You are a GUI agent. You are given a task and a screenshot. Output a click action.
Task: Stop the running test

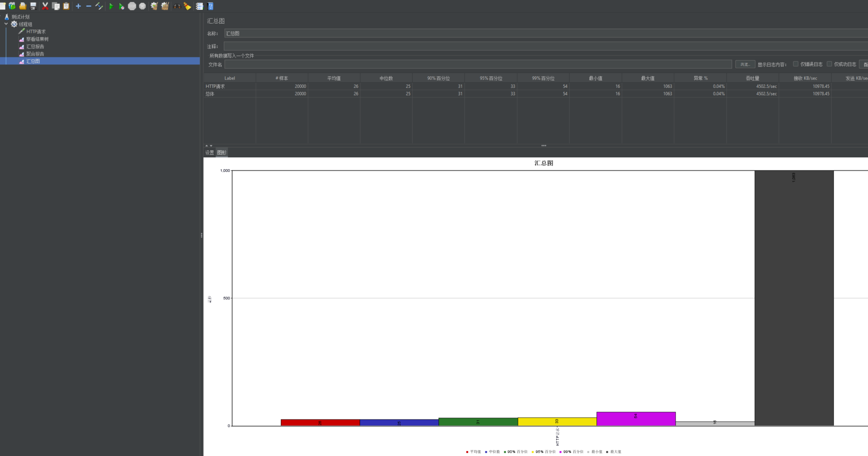[132, 6]
